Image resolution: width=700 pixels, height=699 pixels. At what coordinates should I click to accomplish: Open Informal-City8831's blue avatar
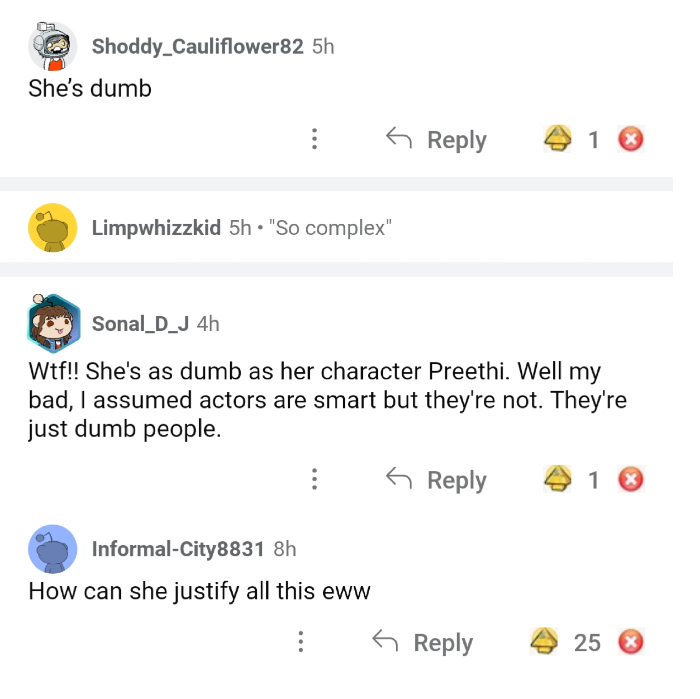pos(52,548)
